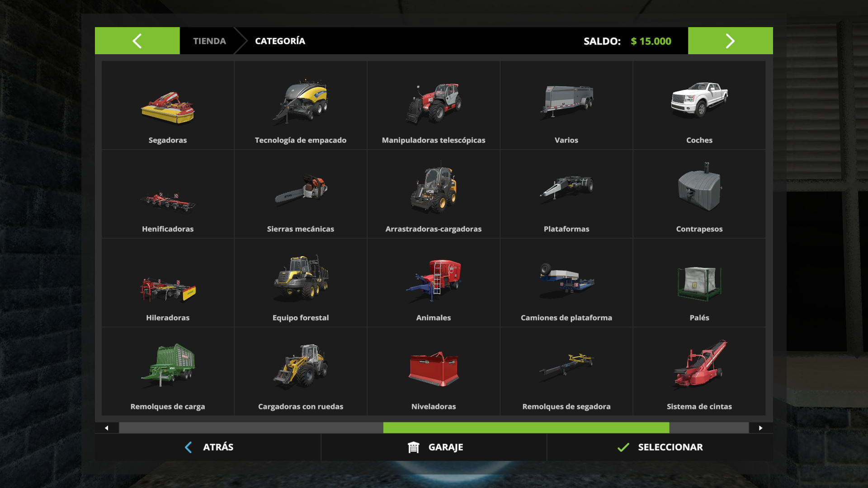
Task: Go to next page with green right arrow
Action: coord(731,41)
